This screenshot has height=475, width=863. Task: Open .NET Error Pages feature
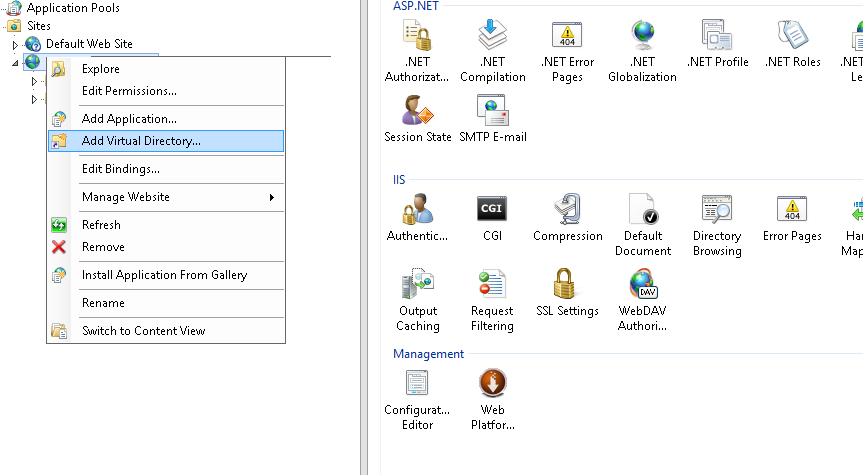click(567, 51)
